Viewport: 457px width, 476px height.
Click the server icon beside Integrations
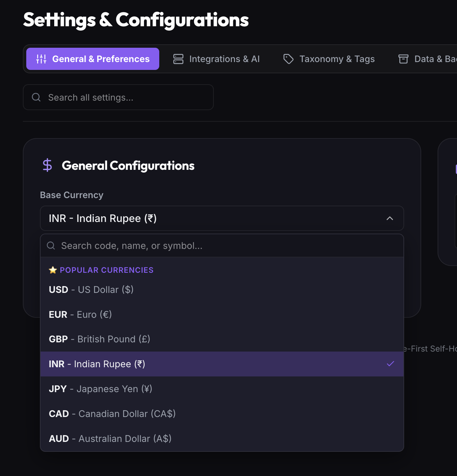178,59
